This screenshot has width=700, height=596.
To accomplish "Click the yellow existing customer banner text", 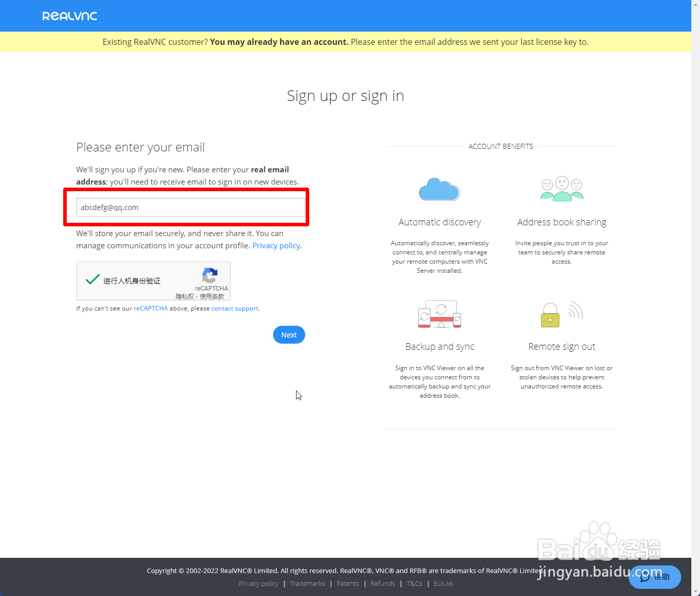I will [x=345, y=42].
